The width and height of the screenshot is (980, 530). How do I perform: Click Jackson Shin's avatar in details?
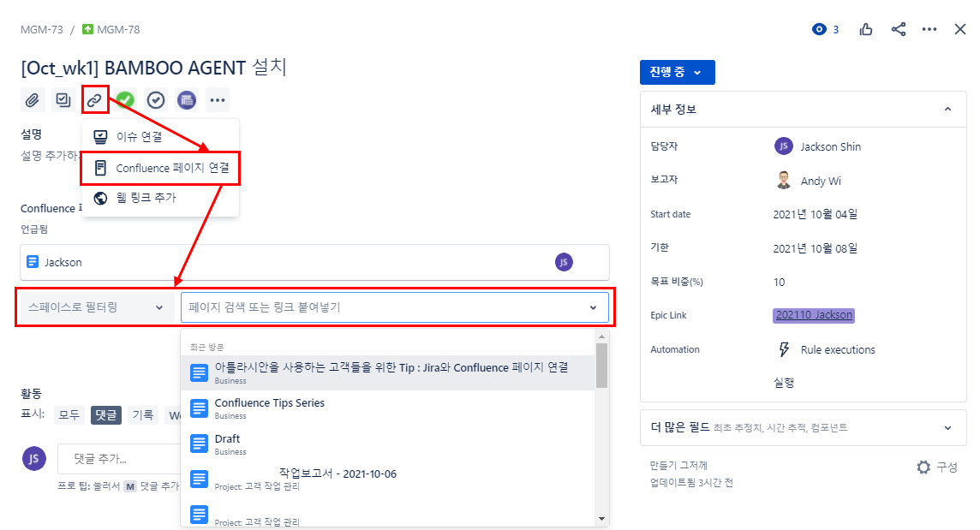click(783, 146)
